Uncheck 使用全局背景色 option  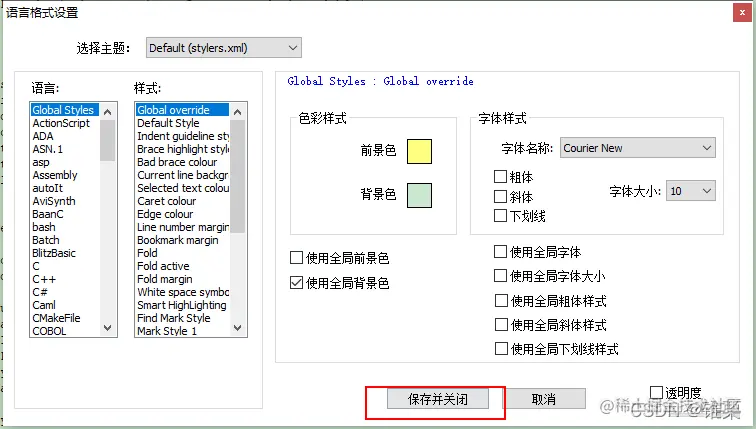(x=296, y=282)
